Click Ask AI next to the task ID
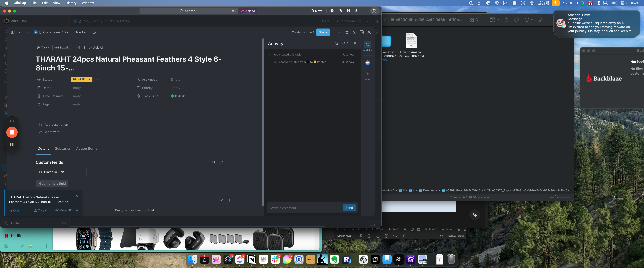The width and height of the screenshot is (644, 268). pyautogui.click(x=96, y=47)
